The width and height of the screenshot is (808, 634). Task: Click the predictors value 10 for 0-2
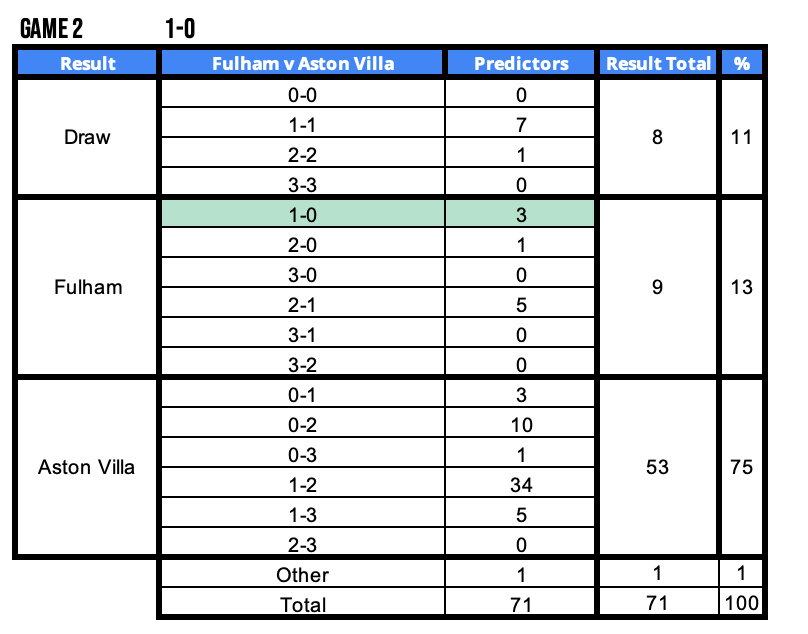[x=521, y=425]
